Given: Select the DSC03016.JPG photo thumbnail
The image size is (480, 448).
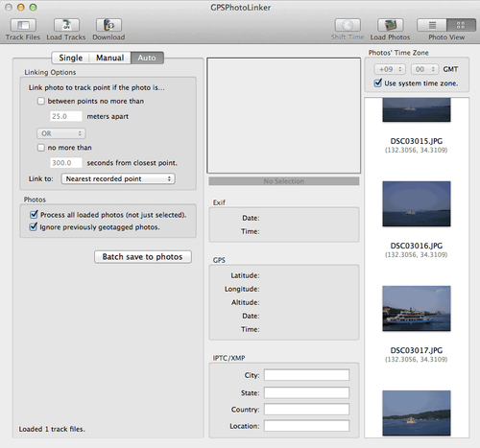Looking at the screenshot, I should (417, 203).
